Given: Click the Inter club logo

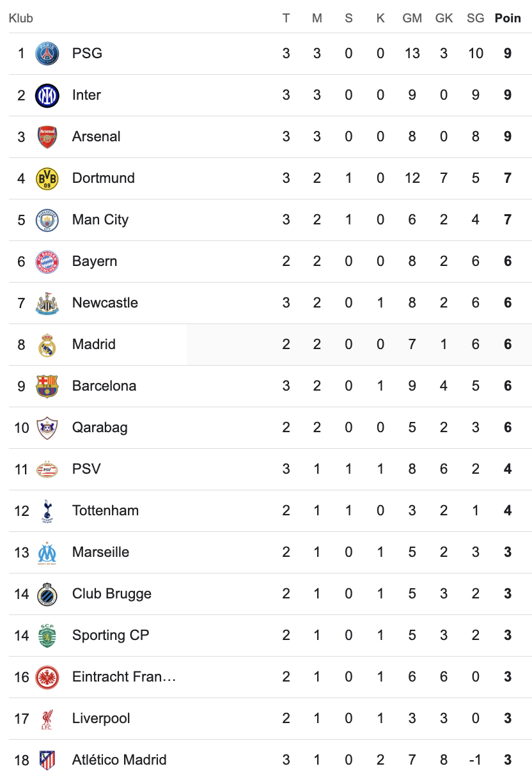Looking at the screenshot, I should point(47,95).
